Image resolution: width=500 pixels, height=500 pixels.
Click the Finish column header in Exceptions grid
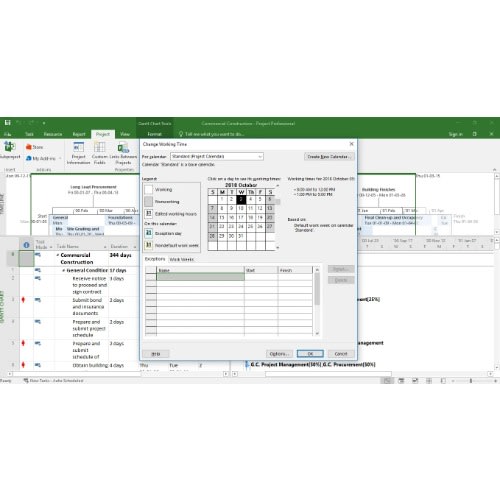(x=295, y=270)
